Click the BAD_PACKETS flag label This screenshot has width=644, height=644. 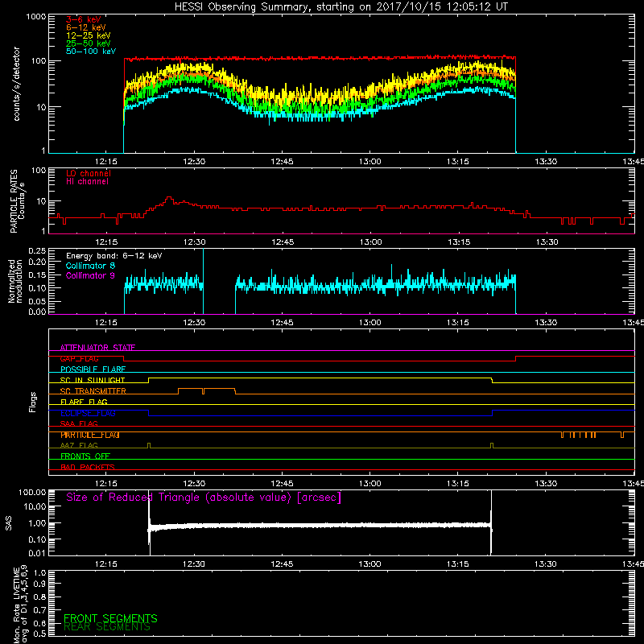88,467
